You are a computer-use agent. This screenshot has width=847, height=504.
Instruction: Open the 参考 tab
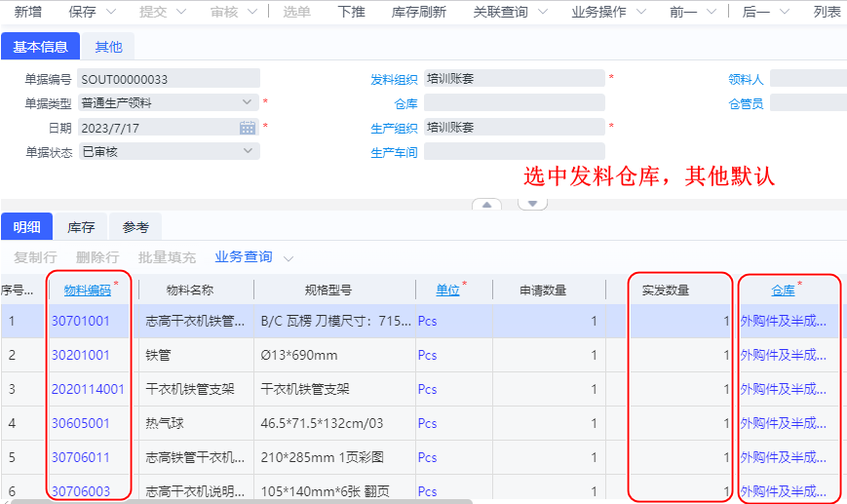click(135, 227)
